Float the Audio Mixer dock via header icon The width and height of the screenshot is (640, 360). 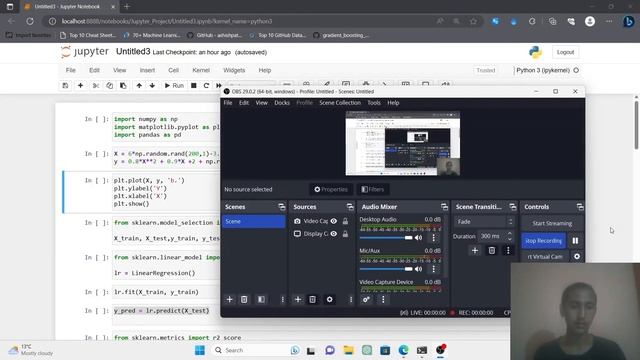pyautogui.click(x=444, y=207)
